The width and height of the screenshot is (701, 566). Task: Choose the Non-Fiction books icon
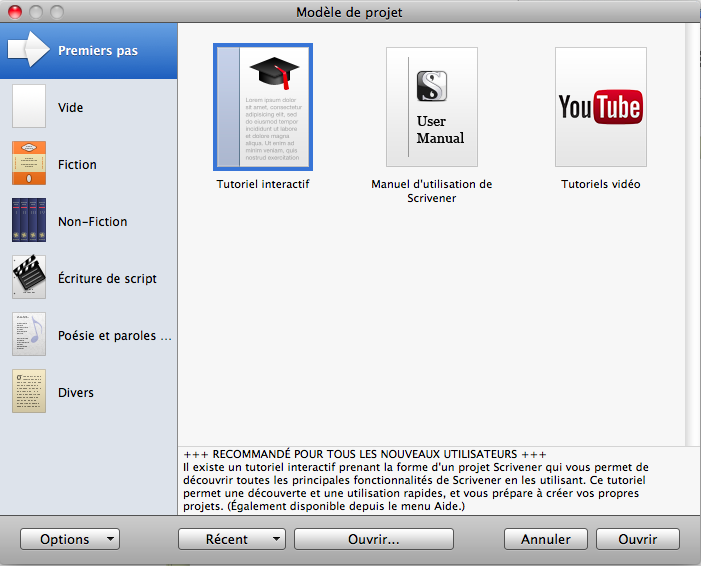pyautogui.click(x=29, y=221)
